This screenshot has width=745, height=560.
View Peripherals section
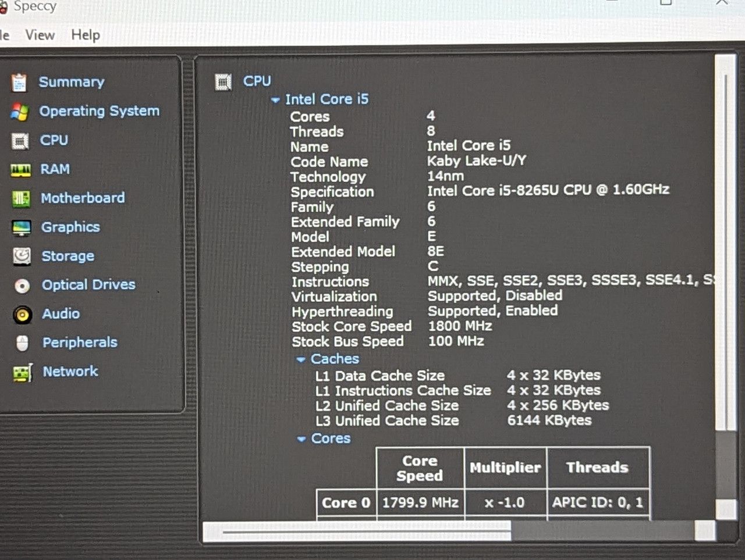pyautogui.click(x=80, y=343)
